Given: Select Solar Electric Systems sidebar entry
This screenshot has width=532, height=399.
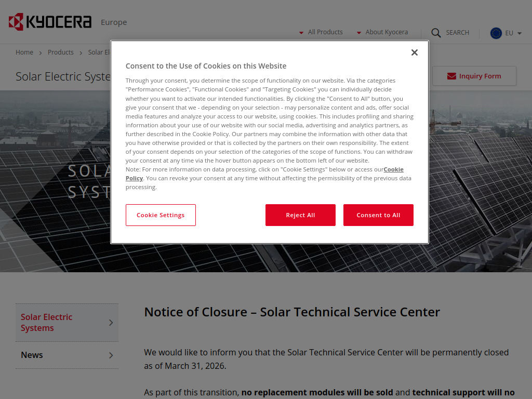Looking at the screenshot, I should point(46,322).
